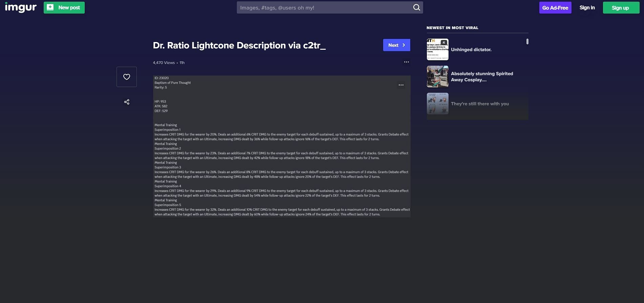Click the plus icon in New post

pos(50,7)
